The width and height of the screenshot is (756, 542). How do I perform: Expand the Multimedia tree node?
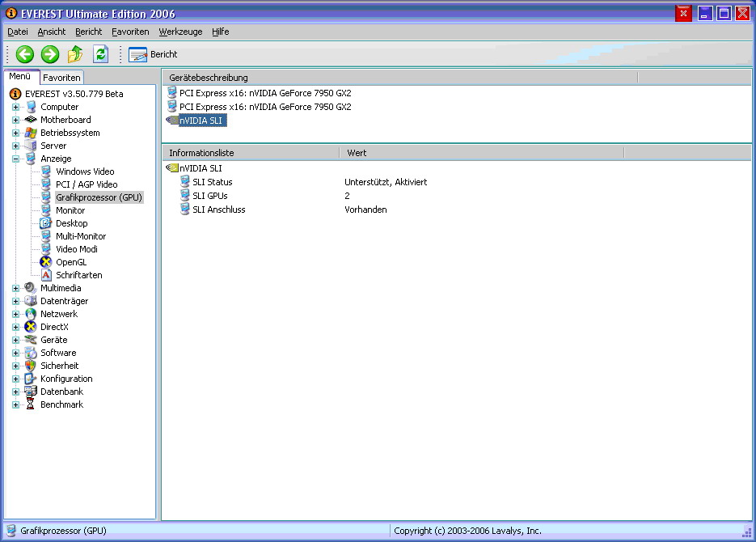(x=16, y=288)
